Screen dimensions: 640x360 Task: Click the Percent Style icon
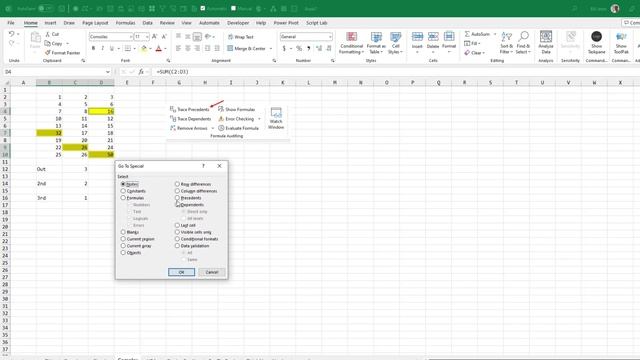click(299, 49)
